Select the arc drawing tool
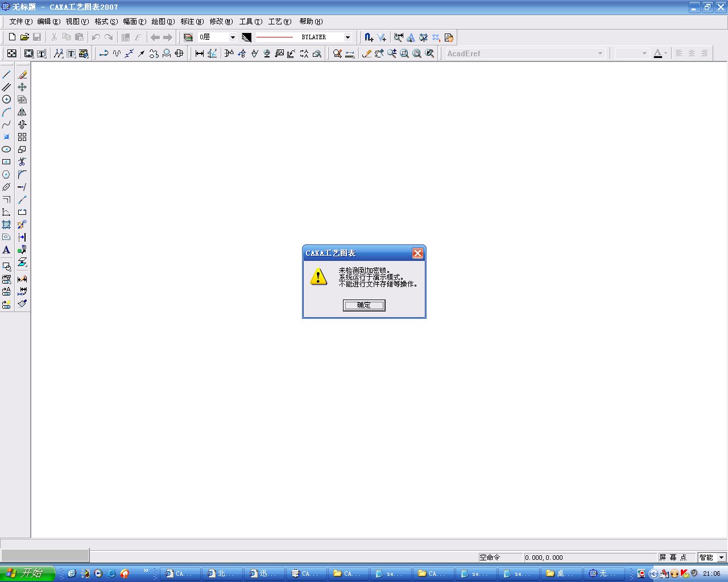Viewport: 728px width, 582px height. [x=7, y=112]
